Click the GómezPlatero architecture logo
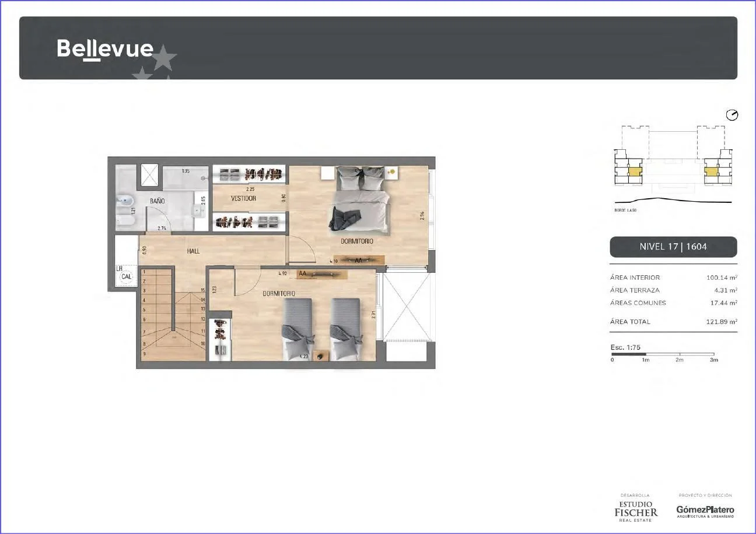The width and height of the screenshot is (756, 534). pos(705,511)
